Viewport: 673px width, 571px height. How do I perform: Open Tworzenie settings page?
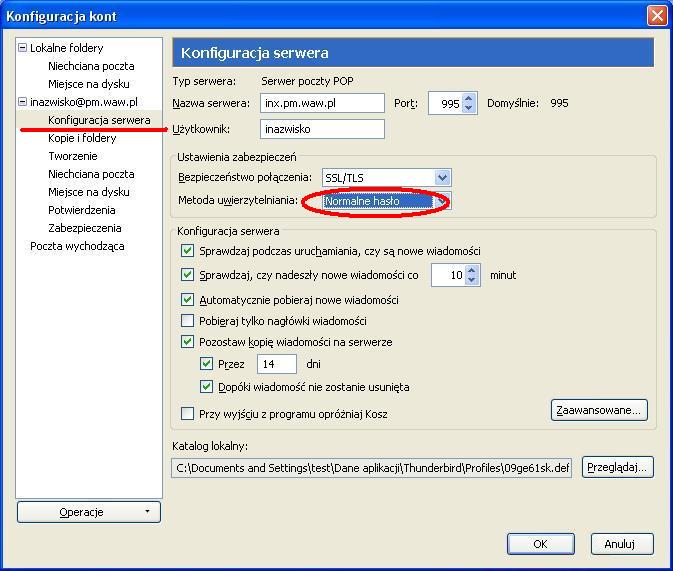pos(73,156)
